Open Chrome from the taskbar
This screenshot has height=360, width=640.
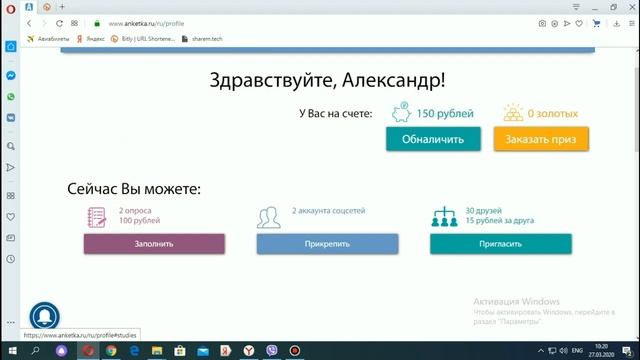pyautogui.click(x=111, y=351)
